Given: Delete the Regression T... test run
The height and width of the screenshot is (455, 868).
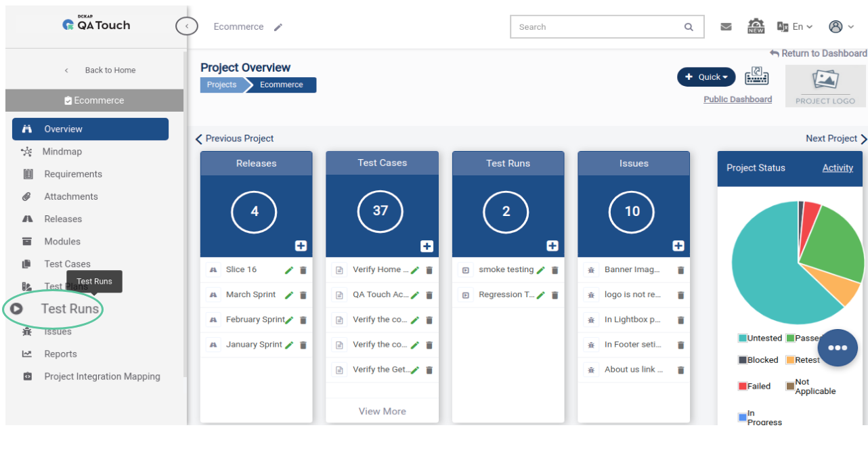Looking at the screenshot, I should pyautogui.click(x=555, y=295).
